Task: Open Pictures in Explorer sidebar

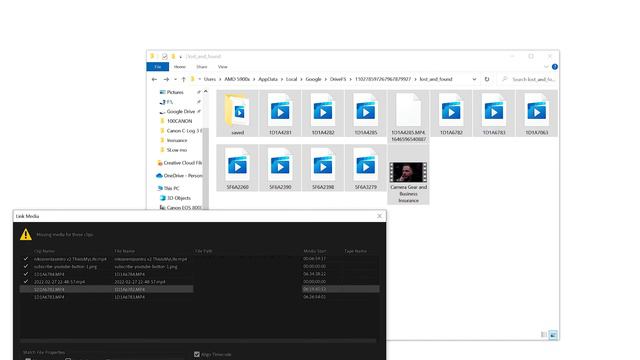Action: pyautogui.click(x=175, y=92)
